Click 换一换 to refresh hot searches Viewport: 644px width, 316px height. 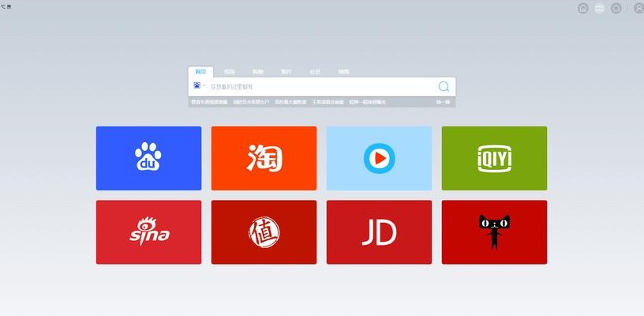click(443, 102)
